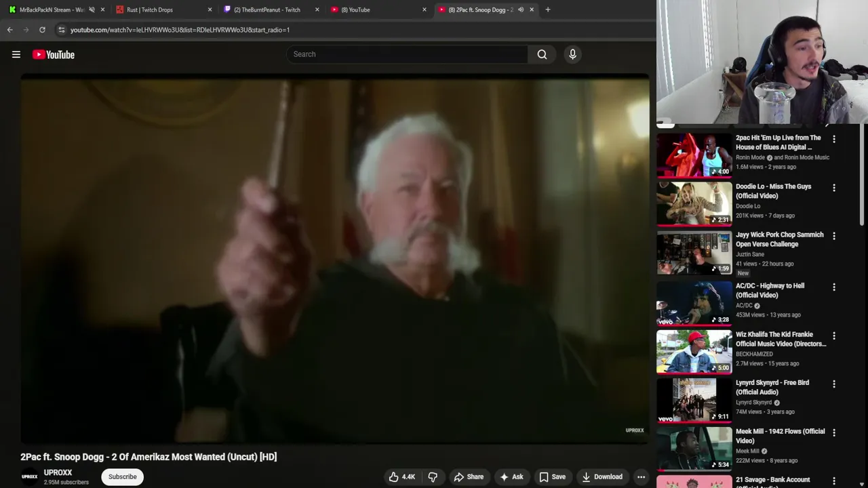868x488 pixels.
Task: Open Wiz Khalifa The Kid Frankie thumbnail
Action: pyautogui.click(x=694, y=352)
